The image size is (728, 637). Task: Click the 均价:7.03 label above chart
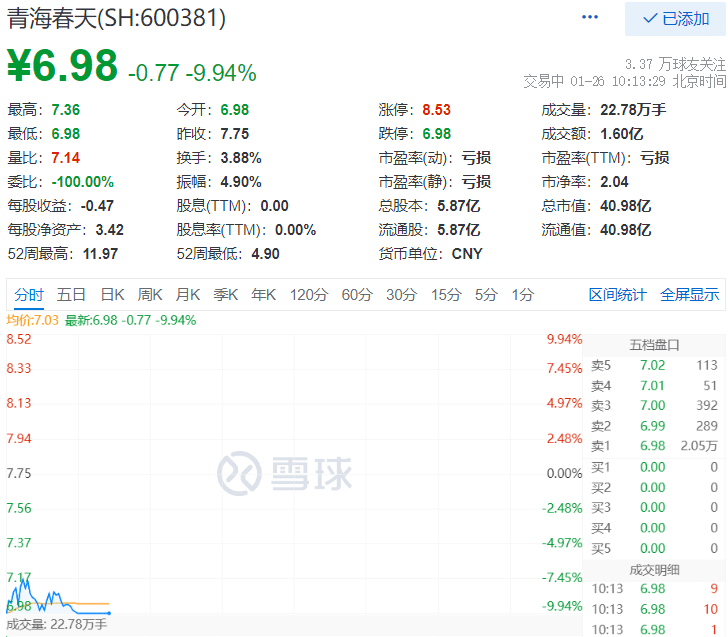pyautogui.click(x=32, y=320)
